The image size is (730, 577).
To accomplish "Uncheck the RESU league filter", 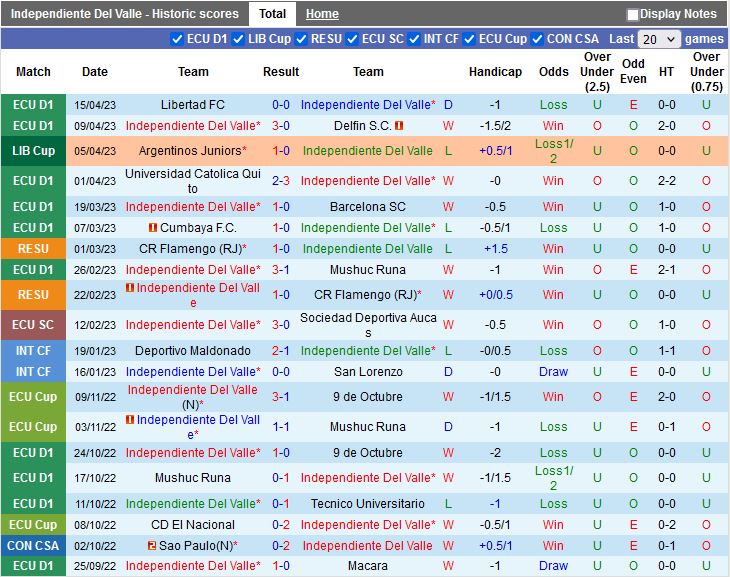I will point(301,39).
